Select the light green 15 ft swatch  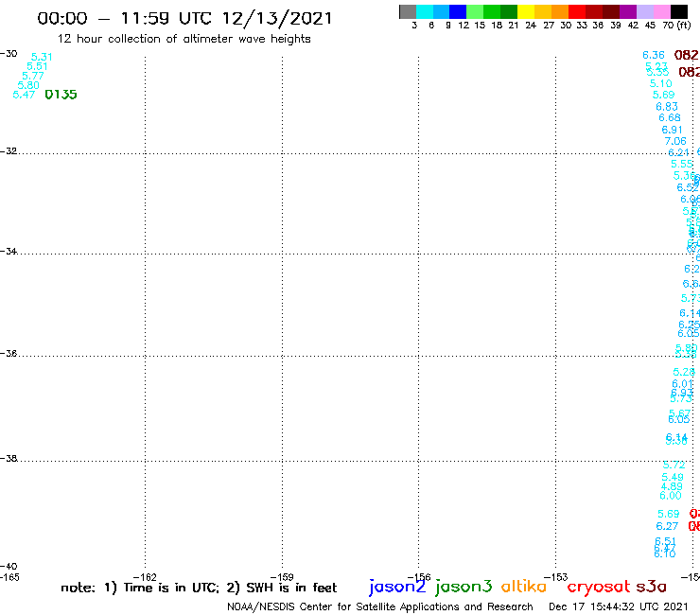pyautogui.click(x=476, y=11)
